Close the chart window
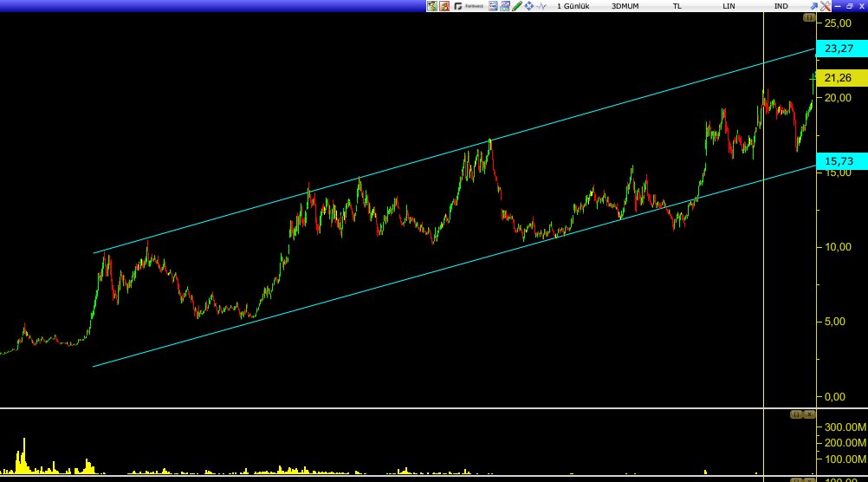The image size is (868, 482). [861, 6]
